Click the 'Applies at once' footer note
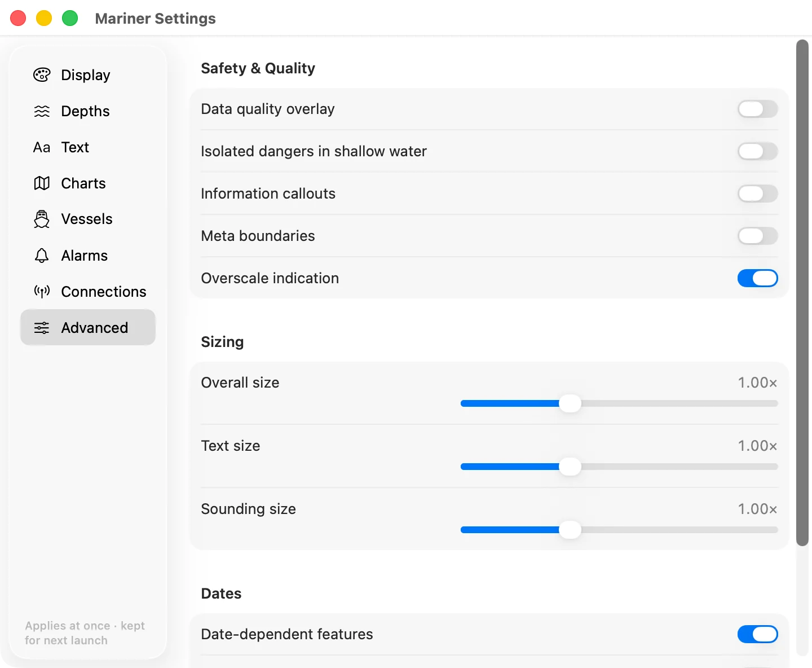This screenshot has height=668, width=812. (x=85, y=633)
